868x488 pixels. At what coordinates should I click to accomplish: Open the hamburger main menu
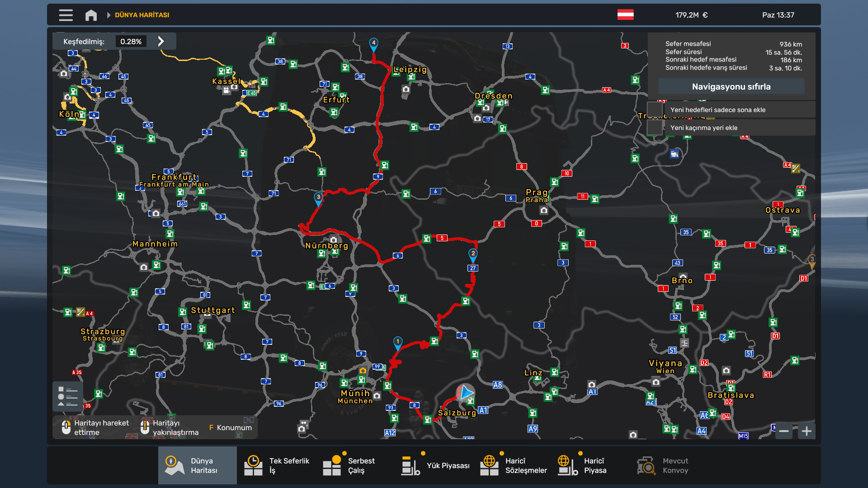(66, 15)
